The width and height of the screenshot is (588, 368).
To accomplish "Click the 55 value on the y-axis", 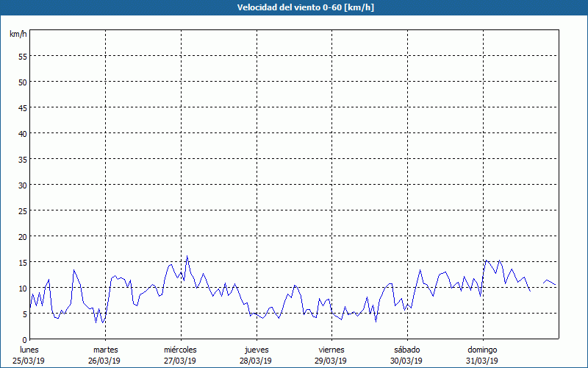I will pos(23,57).
